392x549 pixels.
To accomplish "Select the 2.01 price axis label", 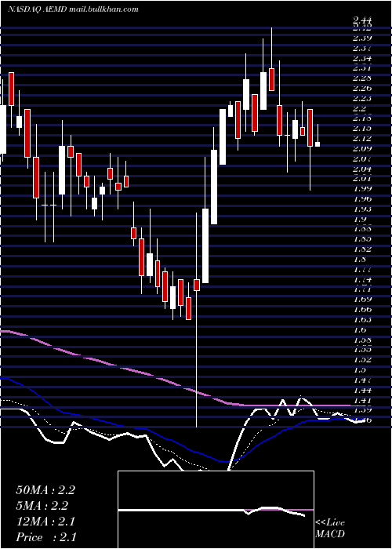I will coord(362,179).
